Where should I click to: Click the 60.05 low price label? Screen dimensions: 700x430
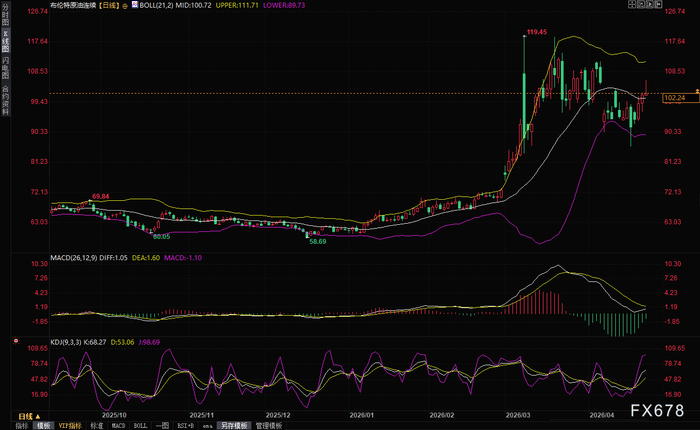click(162, 237)
